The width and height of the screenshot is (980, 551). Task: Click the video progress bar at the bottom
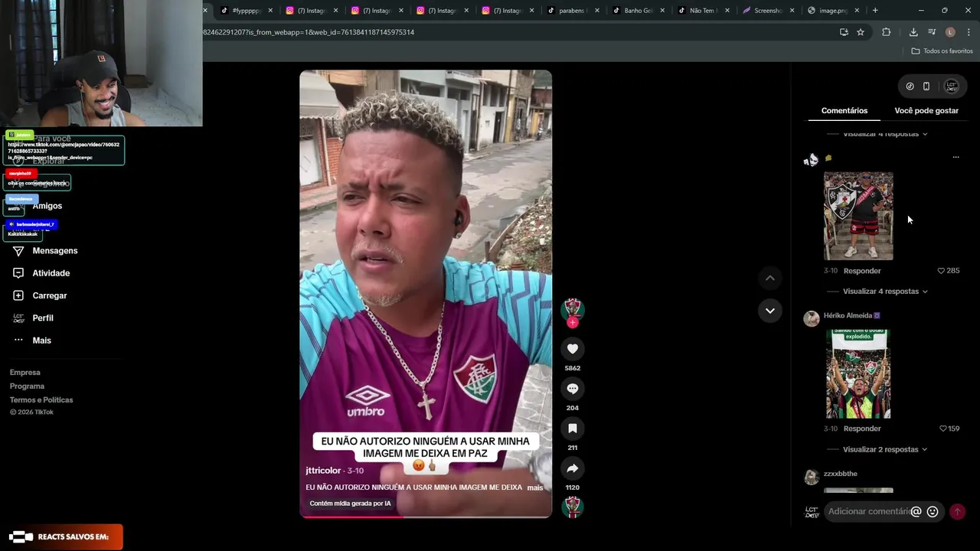pos(426,517)
